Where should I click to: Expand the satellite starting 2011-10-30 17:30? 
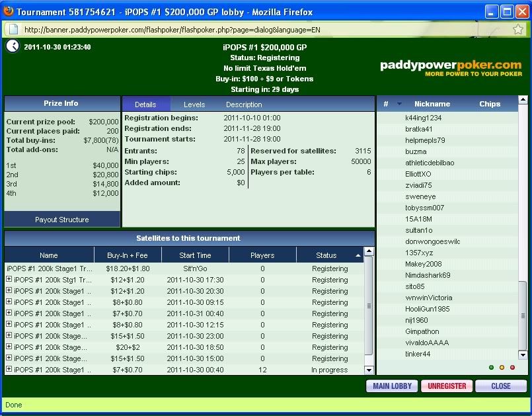pos(9,279)
